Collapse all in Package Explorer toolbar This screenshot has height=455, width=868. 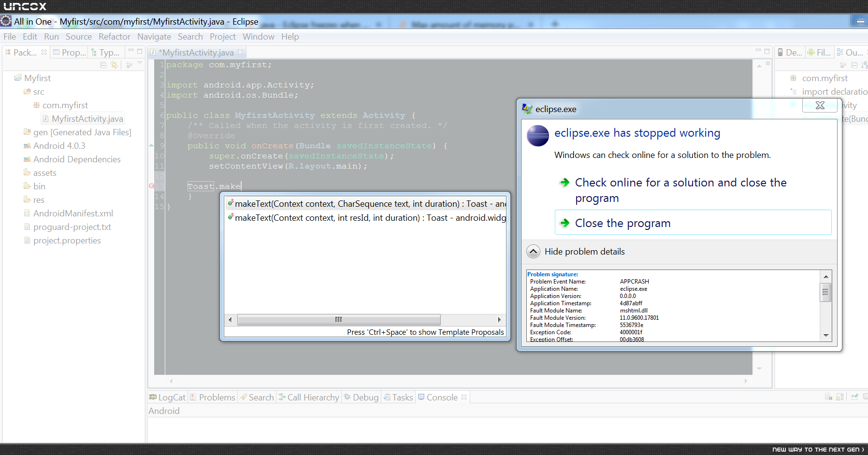(x=103, y=65)
